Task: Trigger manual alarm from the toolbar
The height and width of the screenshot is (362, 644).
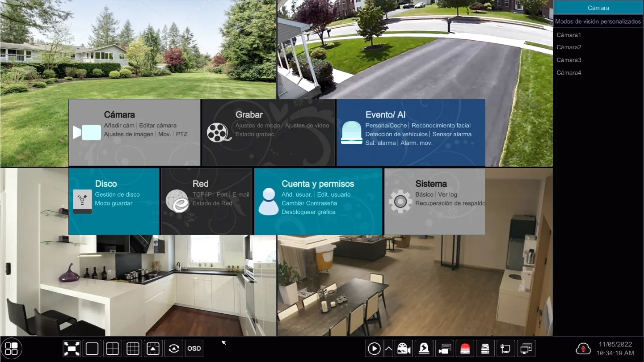Action: coord(424,349)
